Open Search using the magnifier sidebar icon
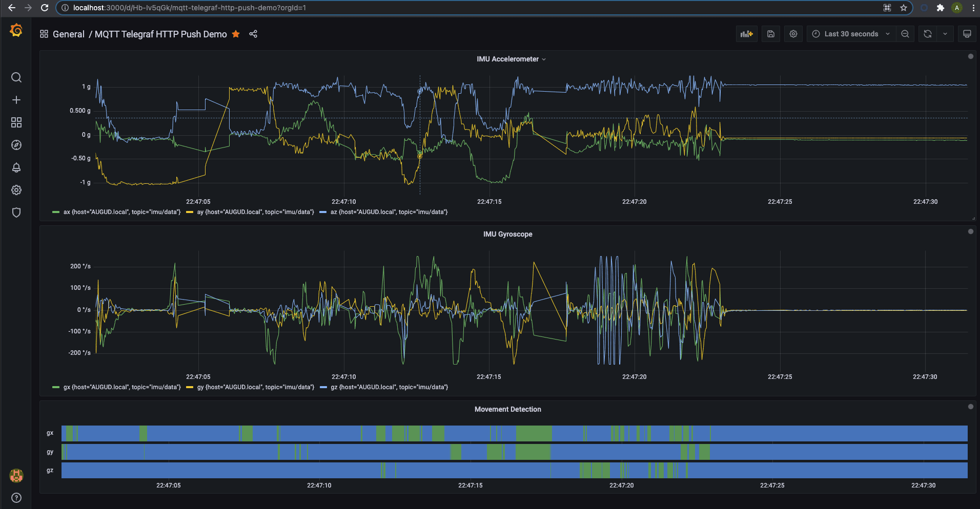Viewport: 980px width, 509px height. 16,77
